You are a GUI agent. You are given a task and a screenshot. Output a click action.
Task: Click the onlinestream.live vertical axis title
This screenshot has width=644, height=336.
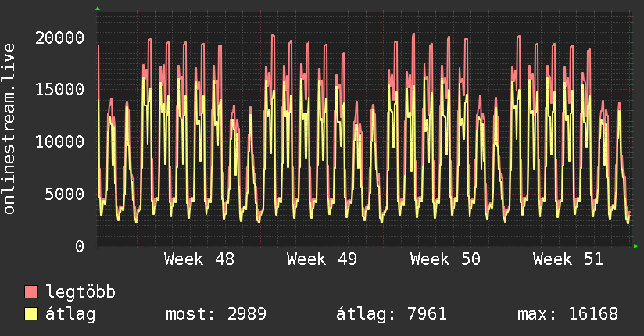(x=9, y=129)
